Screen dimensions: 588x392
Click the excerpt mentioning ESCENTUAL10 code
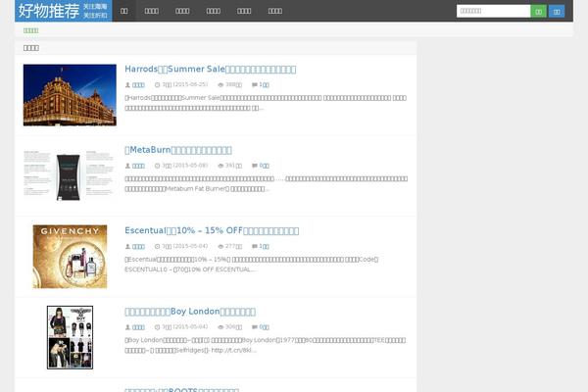coord(252,265)
